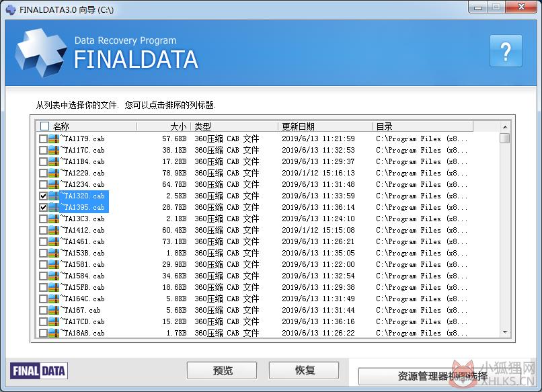Screen dimensions: 542x392
Task: Check the box for ~TA13C3.cab
Action: (43, 219)
